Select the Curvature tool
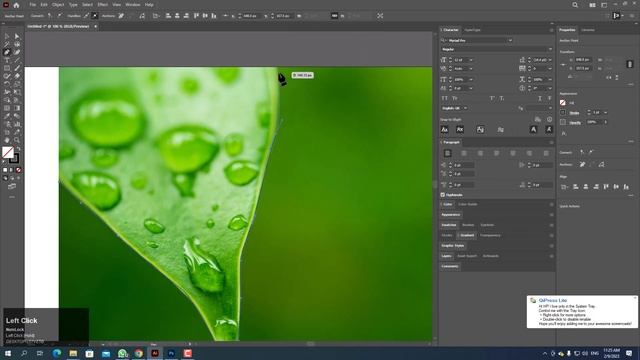The height and width of the screenshot is (360, 640). [17, 52]
